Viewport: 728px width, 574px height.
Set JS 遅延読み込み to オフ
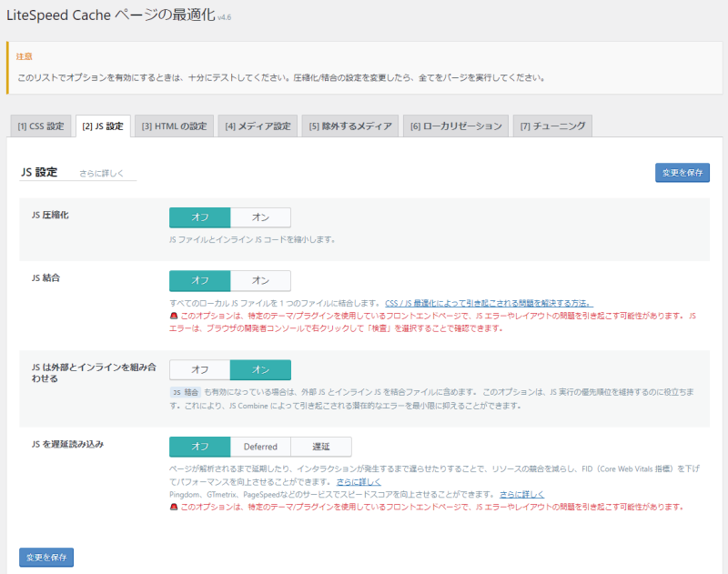pos(199,447)
